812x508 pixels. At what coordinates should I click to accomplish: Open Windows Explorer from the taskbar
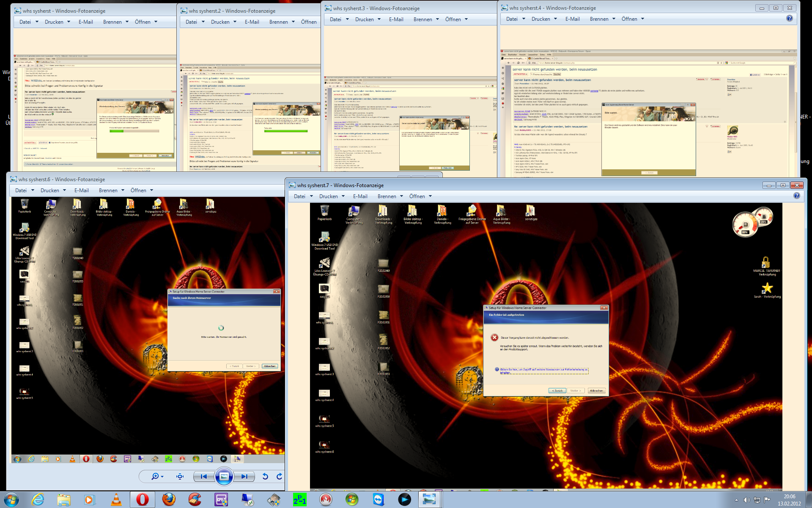(x=64, y=500)
